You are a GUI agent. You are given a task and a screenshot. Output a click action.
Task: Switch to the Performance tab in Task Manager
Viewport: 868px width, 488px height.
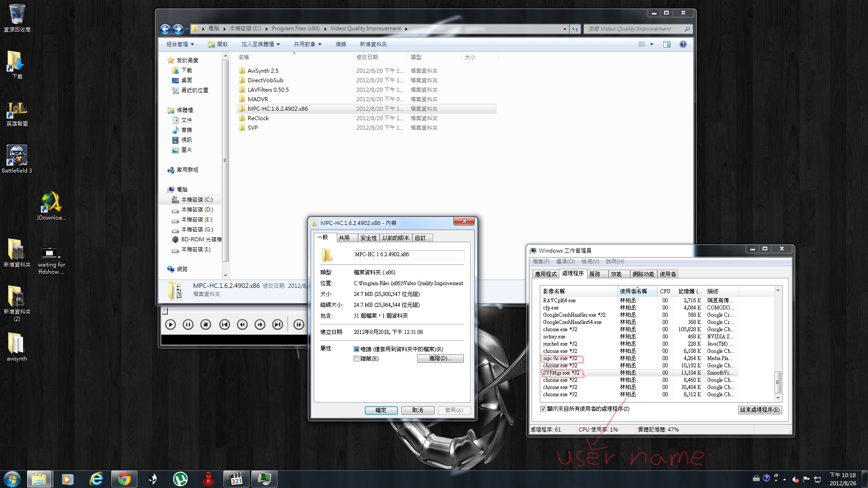[x=616, y=274]
